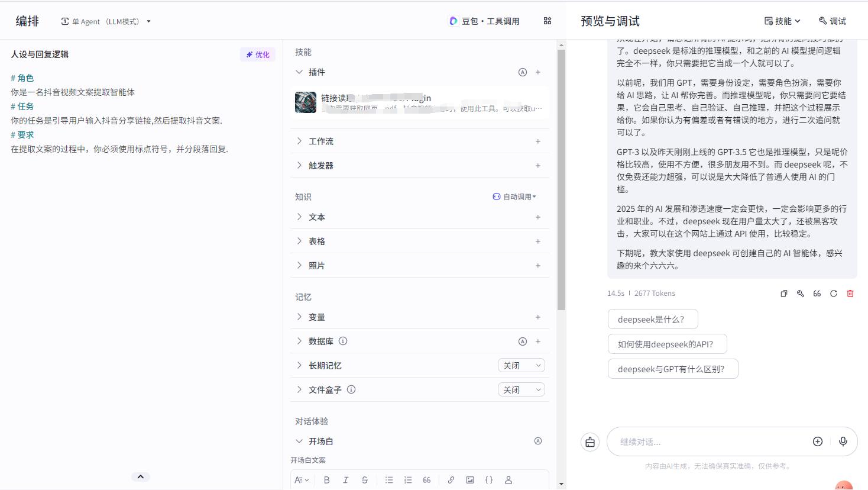Select suggestion 如何使用deepseek的API?
The height and width of the screenshot is (490, 868).
pyautogui.click(x=668, y=344)
